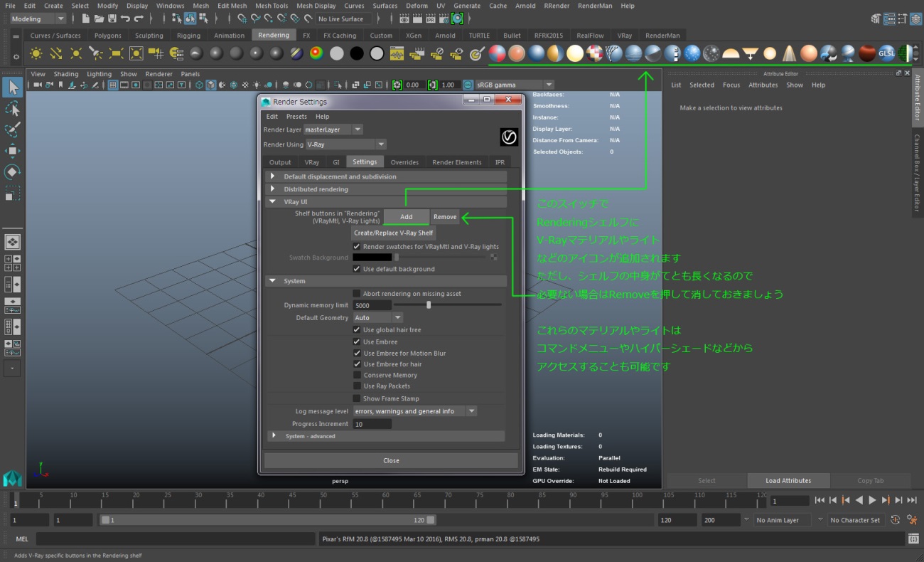Toggle Use Embree for Motion Blur
The height and width of the screenshot is (562, 924).
[357, 354]
